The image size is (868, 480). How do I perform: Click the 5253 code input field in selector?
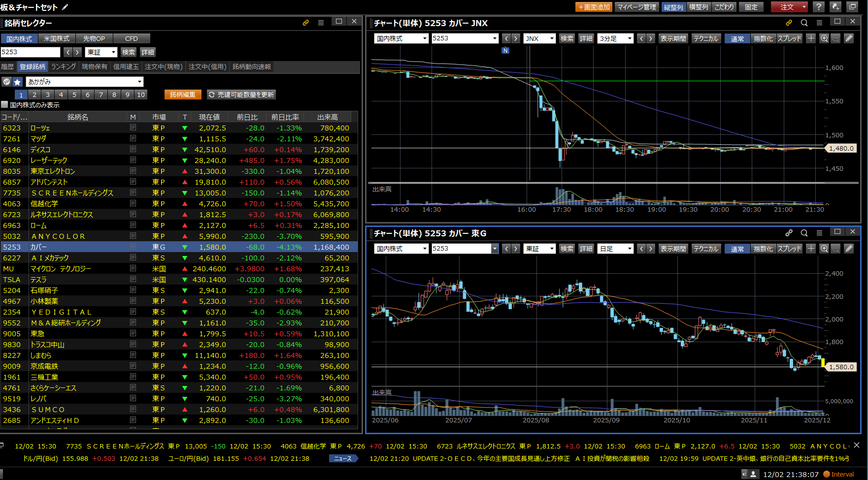30,52
